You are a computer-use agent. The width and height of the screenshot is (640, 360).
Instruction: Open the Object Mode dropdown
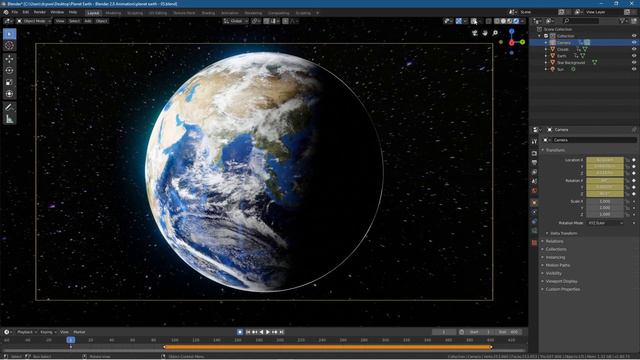coord(34,21)
